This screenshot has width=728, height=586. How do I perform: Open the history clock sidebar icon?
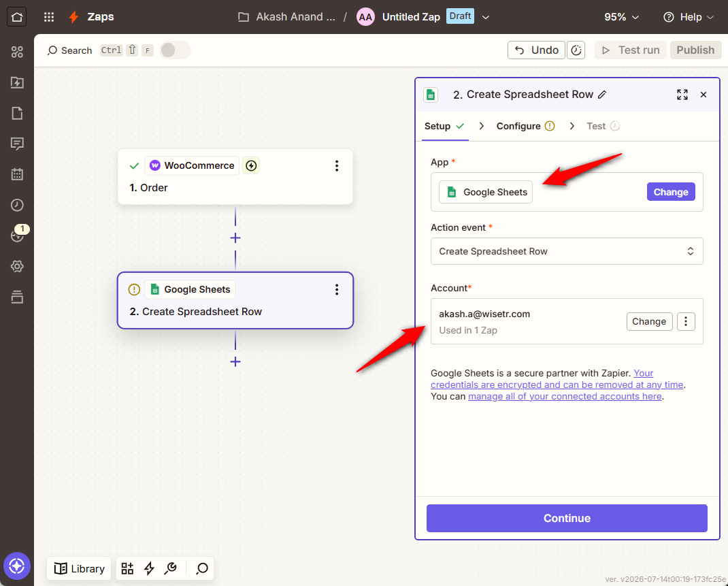coord(17,206)
